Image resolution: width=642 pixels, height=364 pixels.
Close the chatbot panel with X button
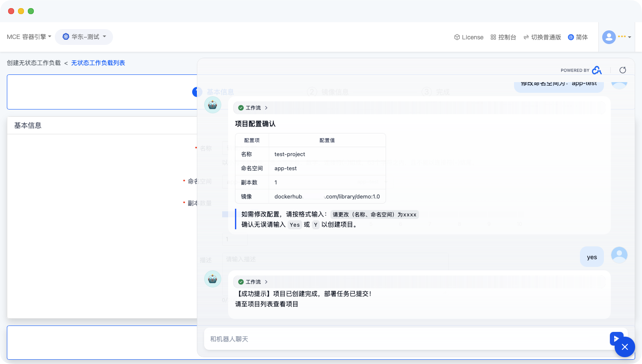click(x=624, y=347)
